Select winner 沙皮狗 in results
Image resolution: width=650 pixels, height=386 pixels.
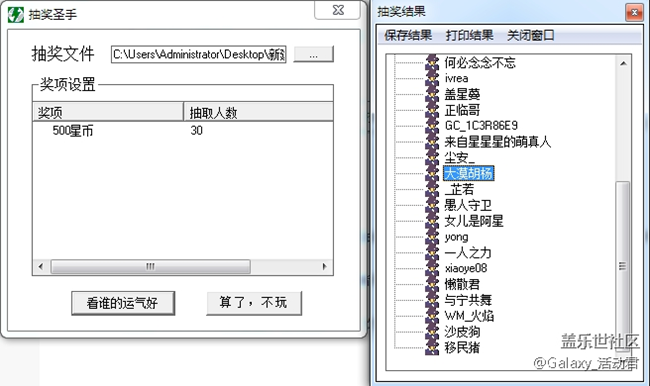point(462,331)
